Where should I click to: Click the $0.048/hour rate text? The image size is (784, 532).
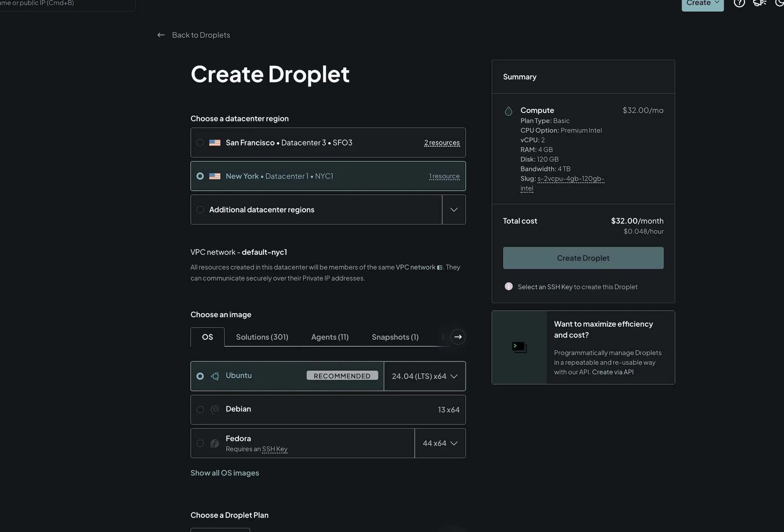[x=644, y=232]
